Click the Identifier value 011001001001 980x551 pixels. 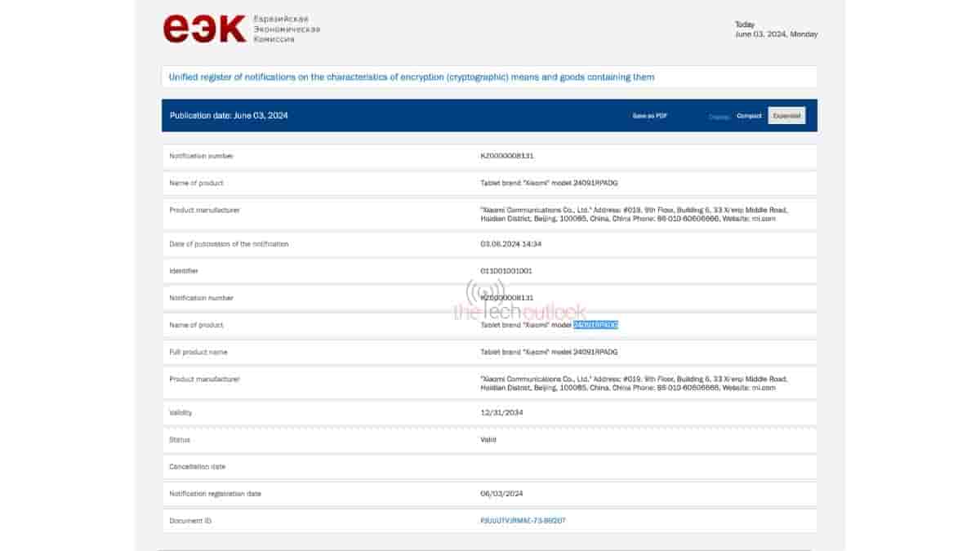coord(506,271)
